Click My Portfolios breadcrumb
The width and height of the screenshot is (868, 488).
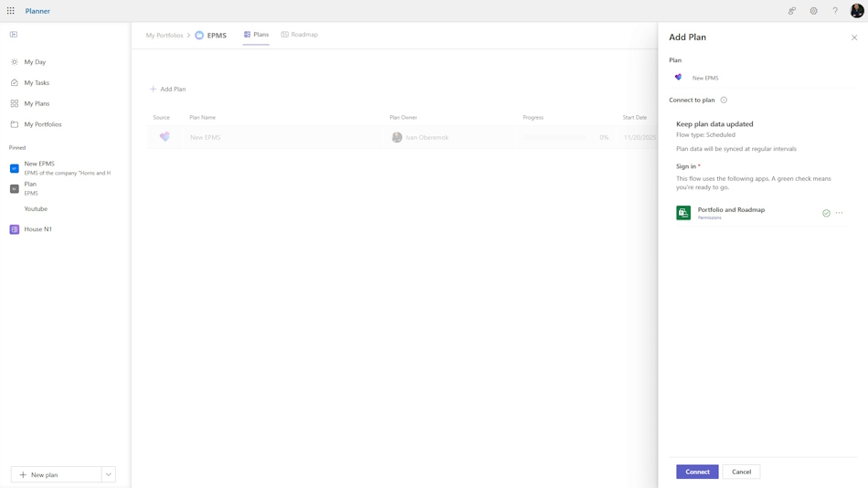[164, 35]
